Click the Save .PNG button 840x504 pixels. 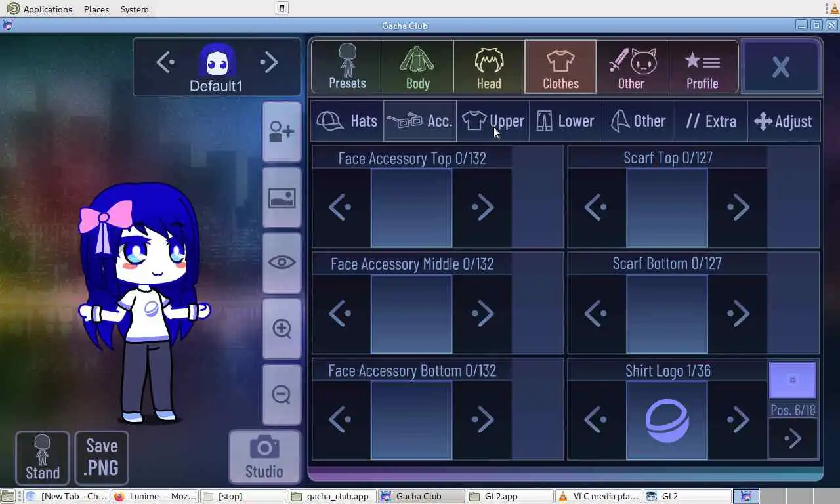pos(102,457)
